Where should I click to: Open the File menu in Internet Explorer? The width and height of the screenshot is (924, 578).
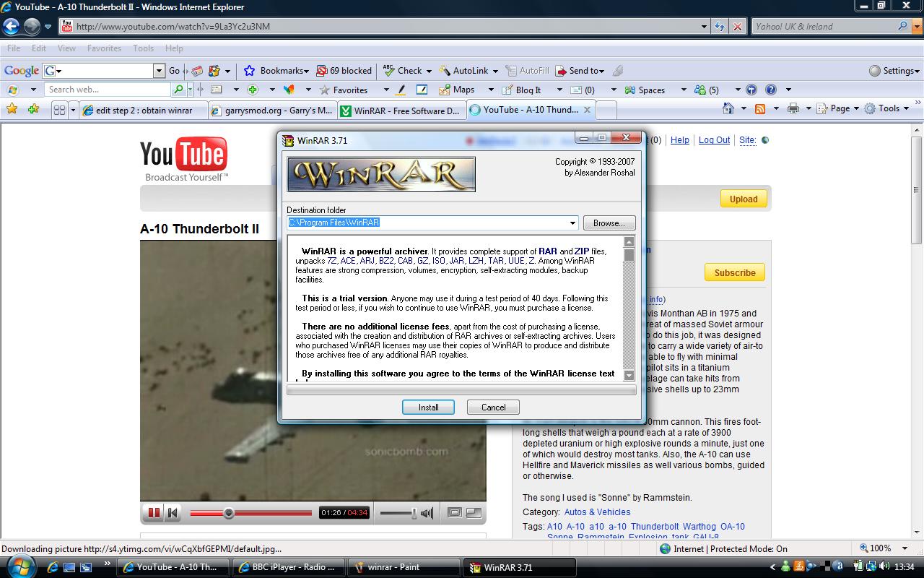14,48
